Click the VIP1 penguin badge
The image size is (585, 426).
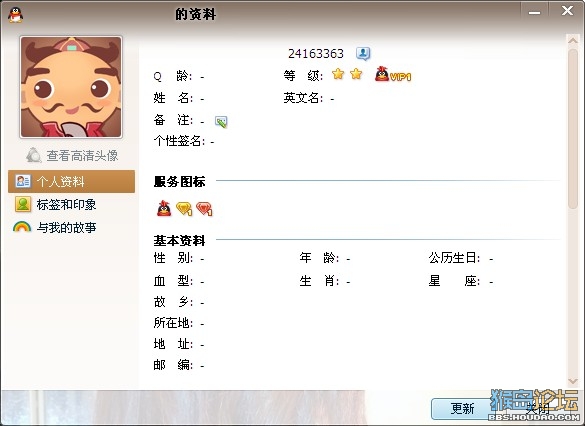coord(392,75)
